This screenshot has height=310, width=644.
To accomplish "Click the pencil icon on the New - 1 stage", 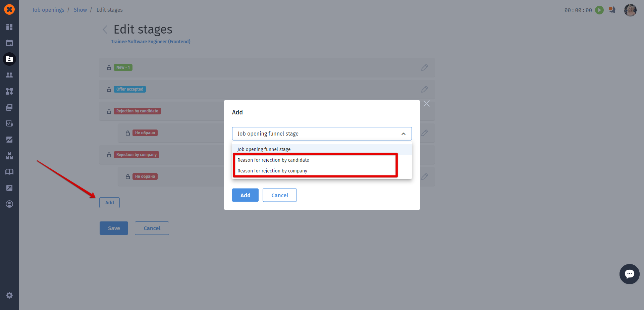I will (424, 67).
